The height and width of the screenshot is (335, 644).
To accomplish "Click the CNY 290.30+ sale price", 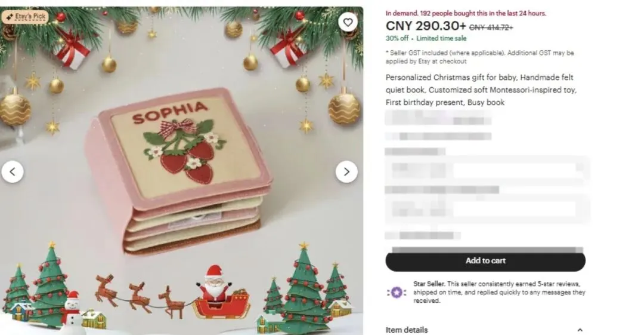I will click(426, 26).
